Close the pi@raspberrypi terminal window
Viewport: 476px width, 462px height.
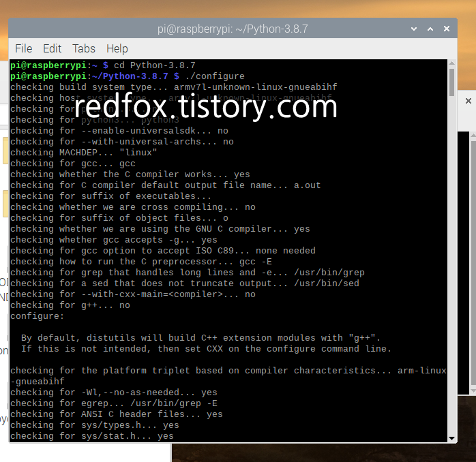pyautogui.click(x=447, y=29)
